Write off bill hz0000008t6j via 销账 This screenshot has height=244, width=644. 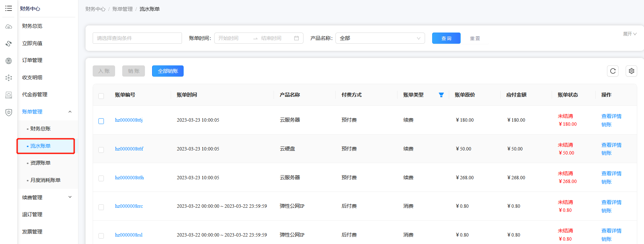pyautogui.click(x=606, y=124)
